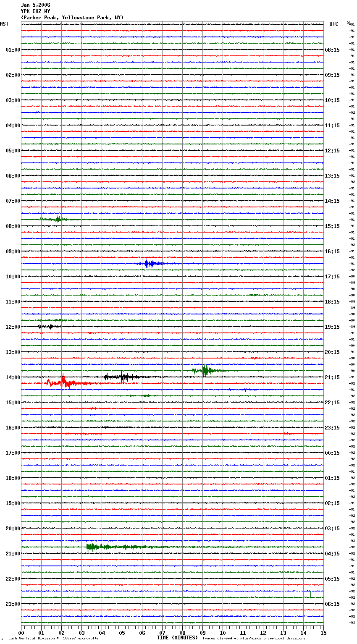Click the 19:15 UTC time label
Image resolution: width=357 pixels, height=644 pixels.
pyautogui.click(x=332, y=327)
